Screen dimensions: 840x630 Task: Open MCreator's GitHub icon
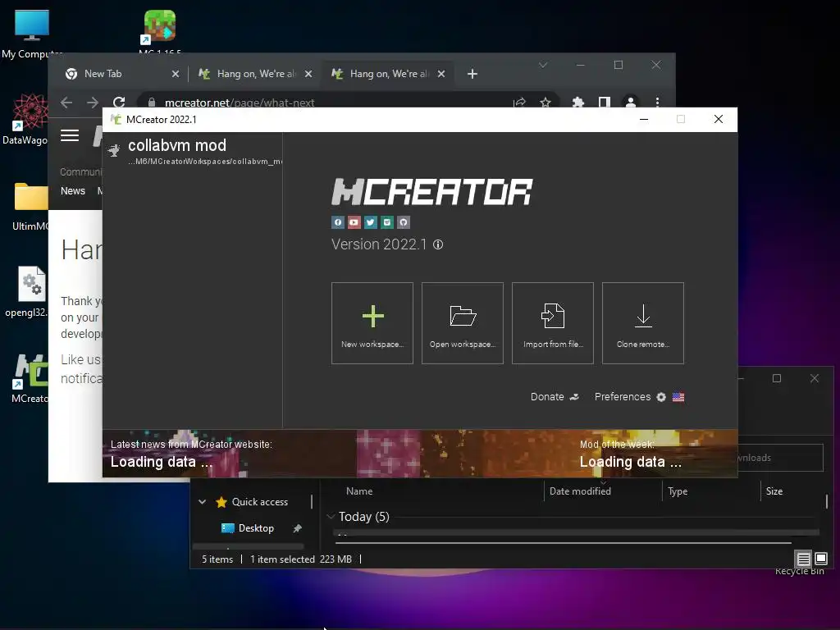pos(404,222)
